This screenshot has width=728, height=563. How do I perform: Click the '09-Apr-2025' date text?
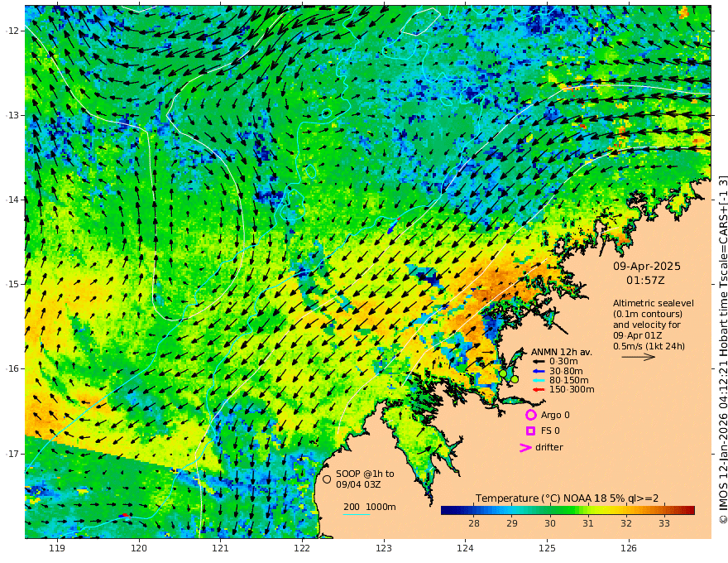click(x=647, y=267)
